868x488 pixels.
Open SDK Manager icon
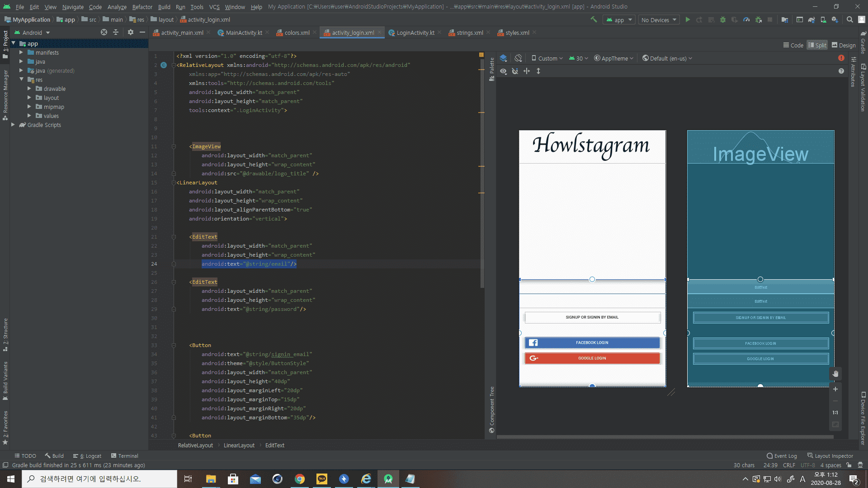point(835,20)
